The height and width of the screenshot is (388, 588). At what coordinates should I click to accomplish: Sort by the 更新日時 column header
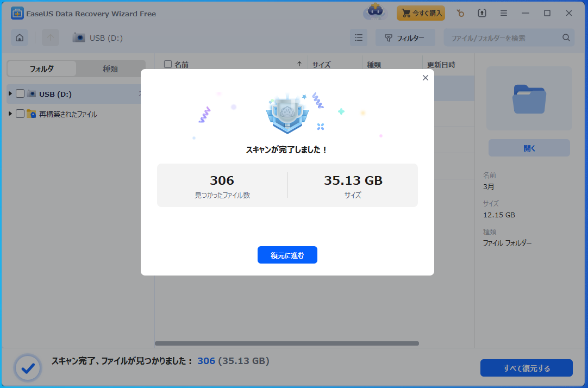click(x=441, y=65)
